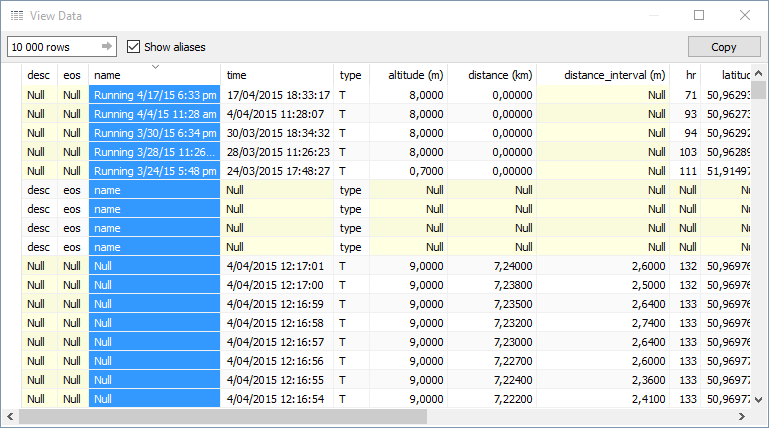769x428 pixels.
Task: Select the time column header
Action: [x=277, y=75]
